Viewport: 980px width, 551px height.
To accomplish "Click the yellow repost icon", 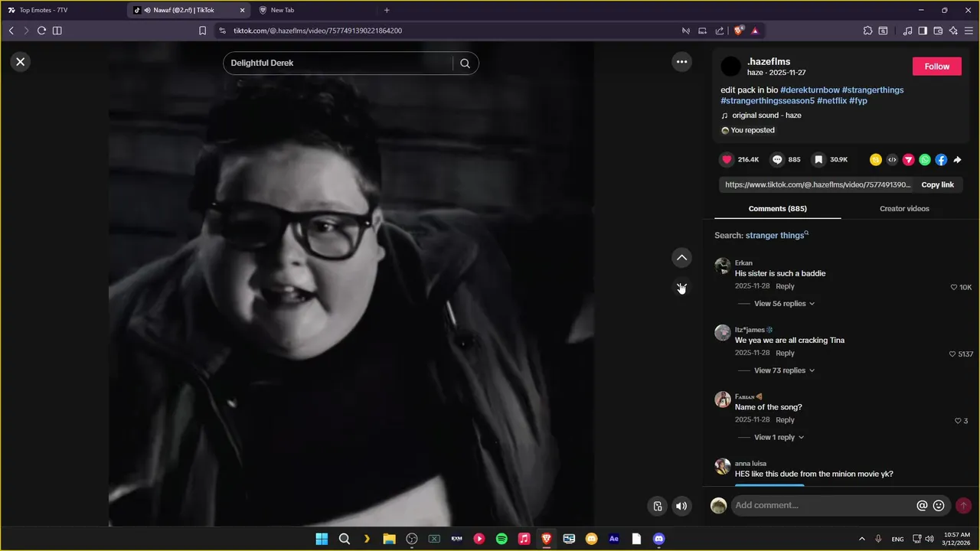I will pos(876,160).
